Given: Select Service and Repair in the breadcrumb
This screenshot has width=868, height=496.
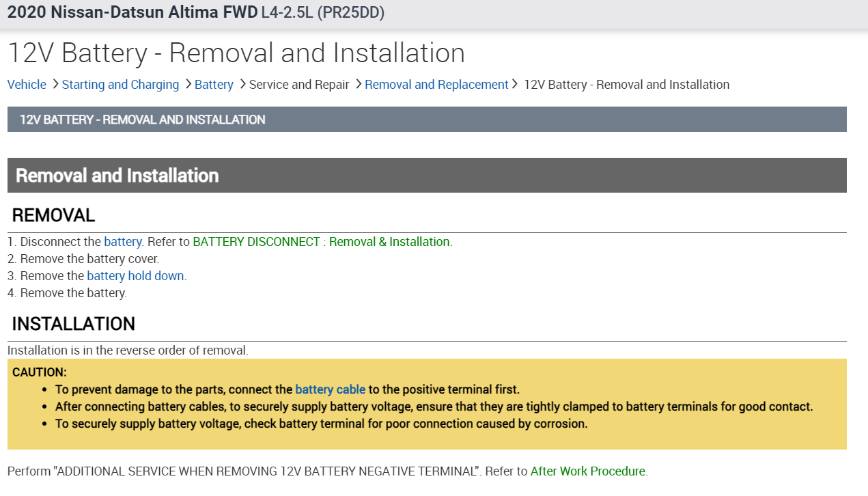Looking at the screenshot, I should [299, 85].
